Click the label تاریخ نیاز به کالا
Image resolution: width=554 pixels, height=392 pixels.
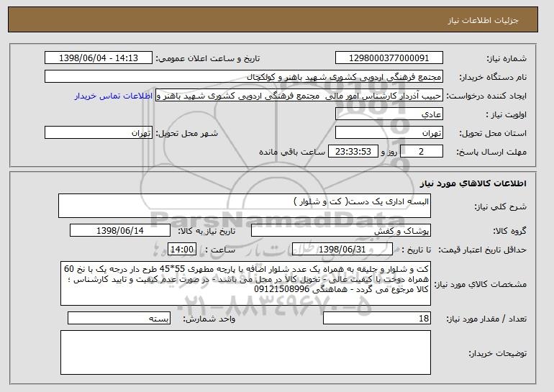206,232
